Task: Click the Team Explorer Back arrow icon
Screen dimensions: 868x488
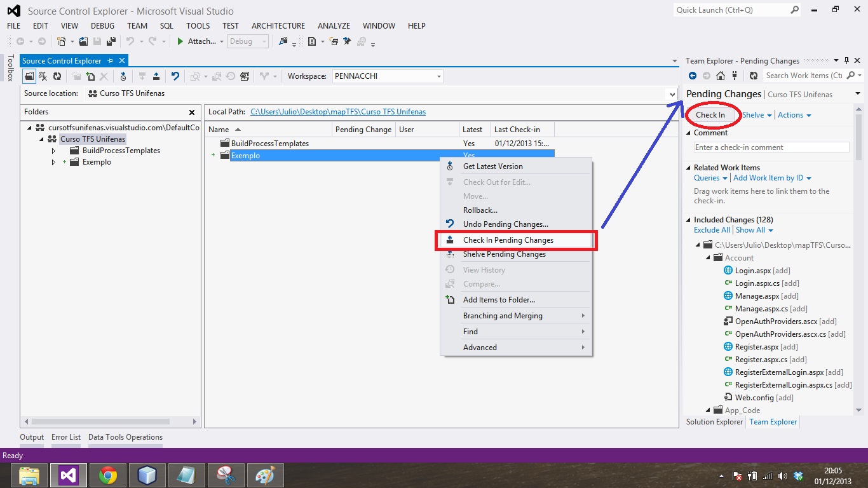Action: pyautogui.click(x=693, y=76)
